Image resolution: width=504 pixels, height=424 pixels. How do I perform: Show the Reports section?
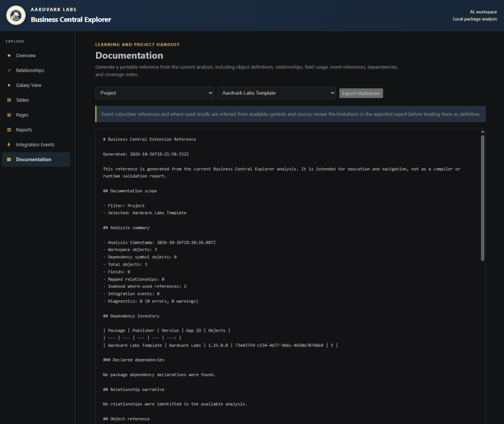tap(36, 130)
